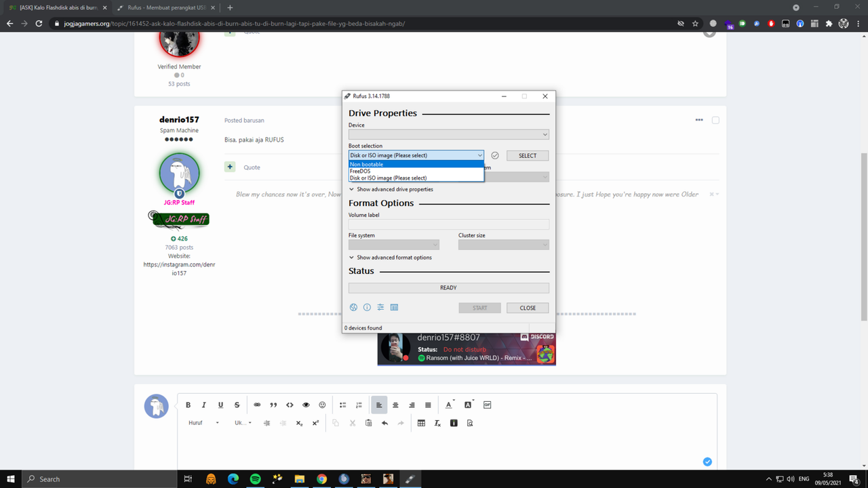Open the text color dropdown
The height and width of the screenshot is (488, 868).
[x=449, y=405]
